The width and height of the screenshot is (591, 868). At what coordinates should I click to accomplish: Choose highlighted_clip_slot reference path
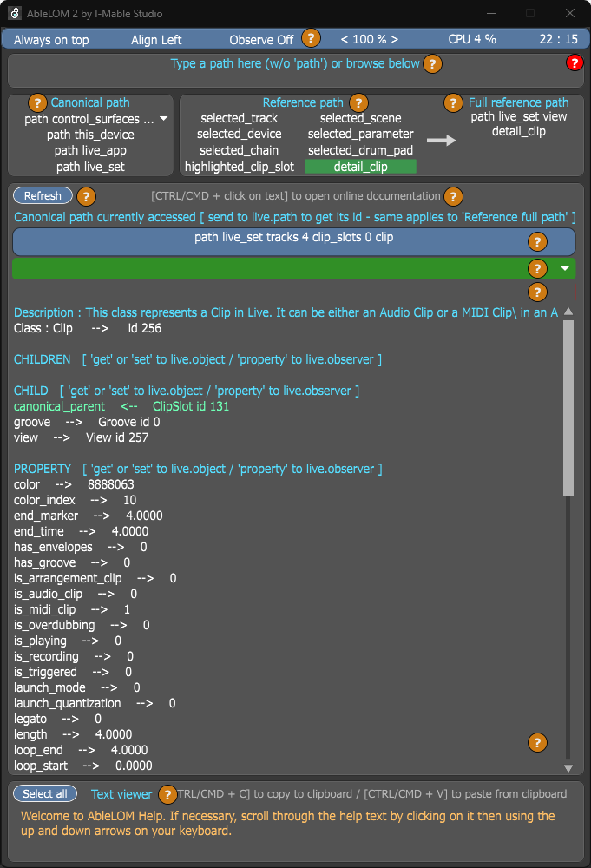click(239, 167)
